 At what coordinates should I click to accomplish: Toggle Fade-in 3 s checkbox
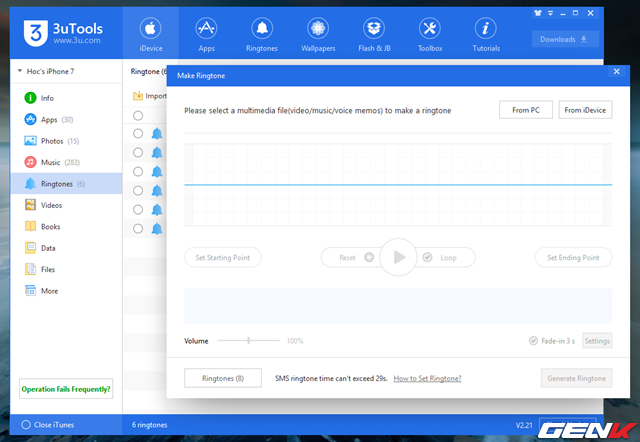[533, 341]
